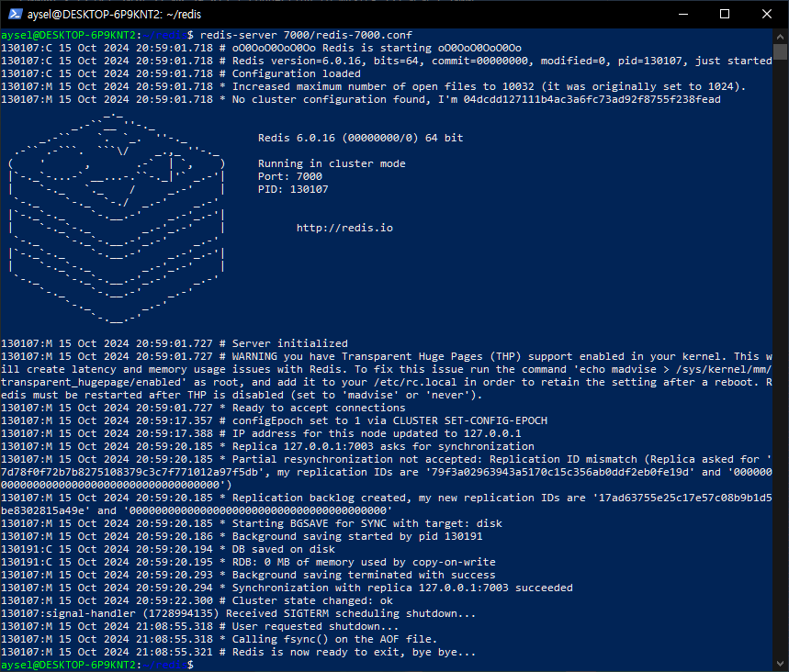Click 'Calling fsync() on the AOF file.' line
Screen dimensions: 789x672
tap(220, 639)
